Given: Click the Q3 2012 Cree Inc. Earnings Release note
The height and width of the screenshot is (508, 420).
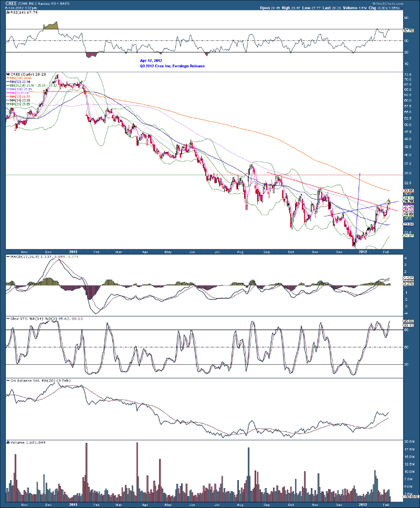Looking at the screenshot, I should tap(172, 66).
